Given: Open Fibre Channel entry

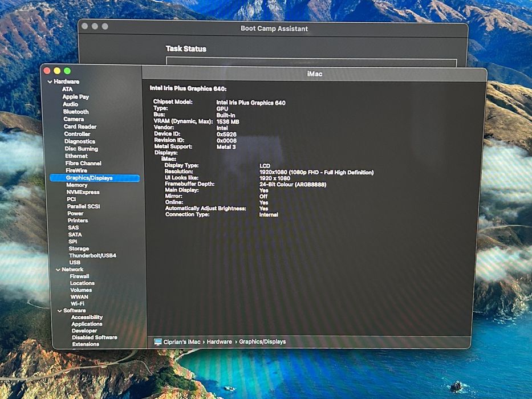Looking at the screenshot, I should (83, 163).
